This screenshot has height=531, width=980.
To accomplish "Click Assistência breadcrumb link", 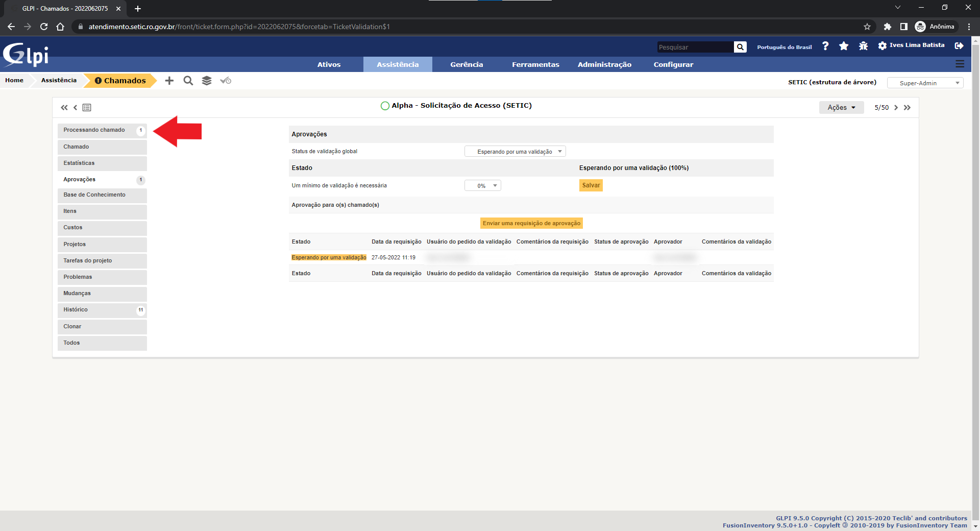I will (59, 80).
